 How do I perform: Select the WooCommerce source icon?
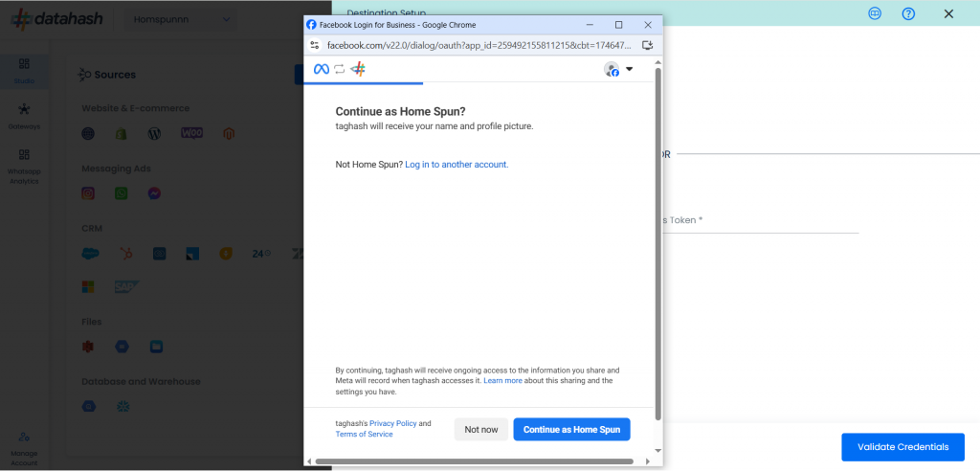(x=191, y=133)
